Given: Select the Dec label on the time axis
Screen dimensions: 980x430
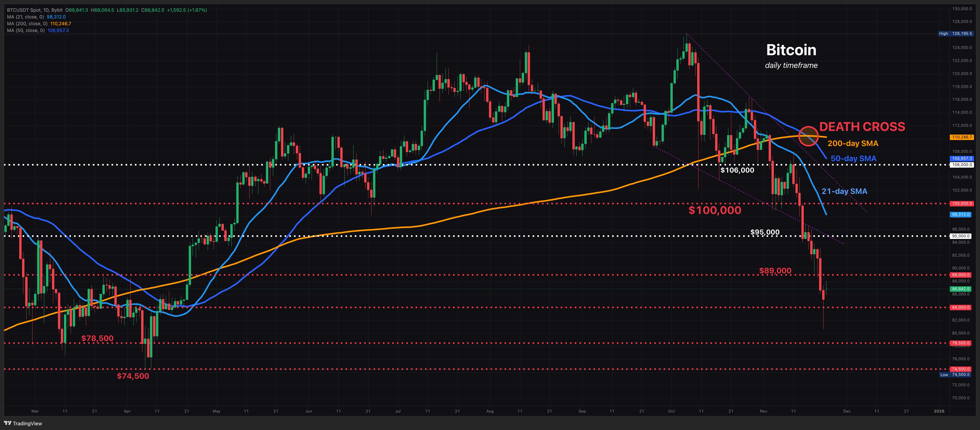Looking at the screenshot, I should (847, 411).
